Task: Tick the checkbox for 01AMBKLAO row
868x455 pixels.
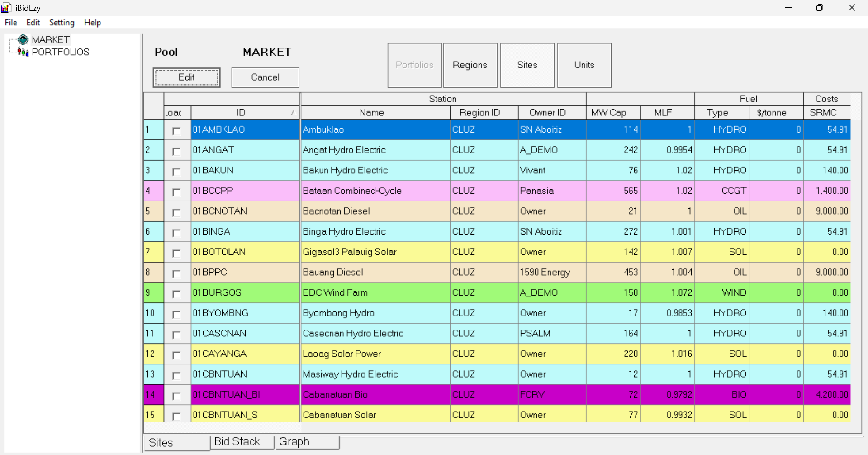Action: [x=176, y=131]
